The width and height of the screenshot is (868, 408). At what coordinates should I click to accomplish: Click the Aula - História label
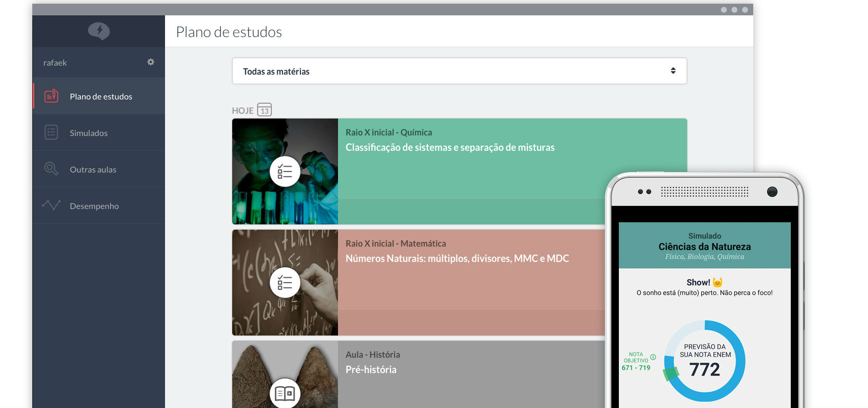[x=373, y=355]
